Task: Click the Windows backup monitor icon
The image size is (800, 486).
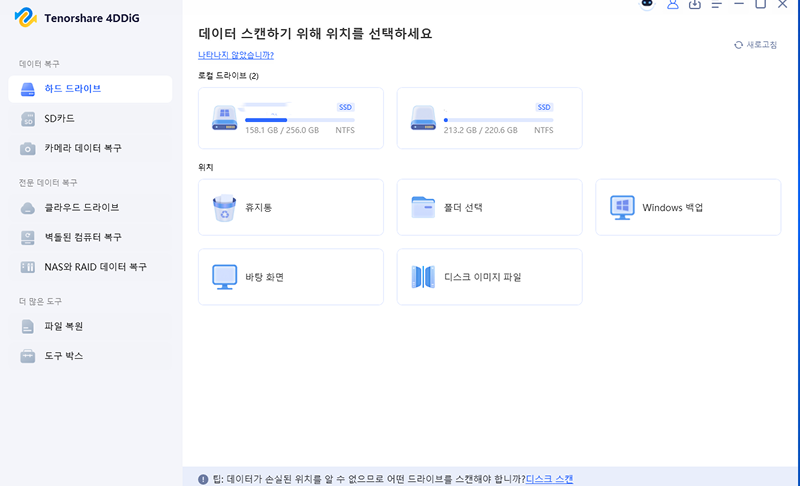Action: 622,208
